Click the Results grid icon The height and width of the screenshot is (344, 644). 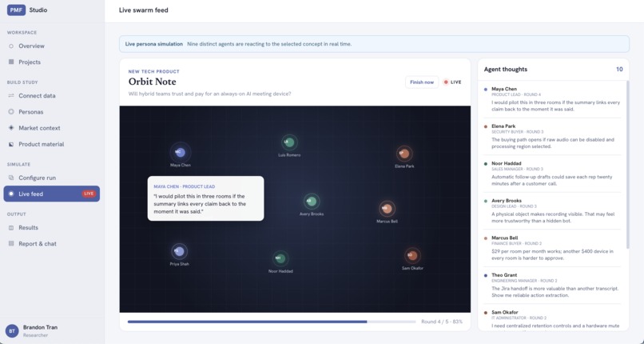11,228
